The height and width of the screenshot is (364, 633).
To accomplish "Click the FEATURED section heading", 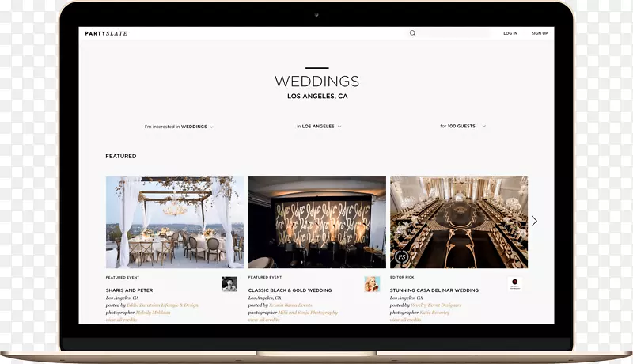I will (121, 156).
